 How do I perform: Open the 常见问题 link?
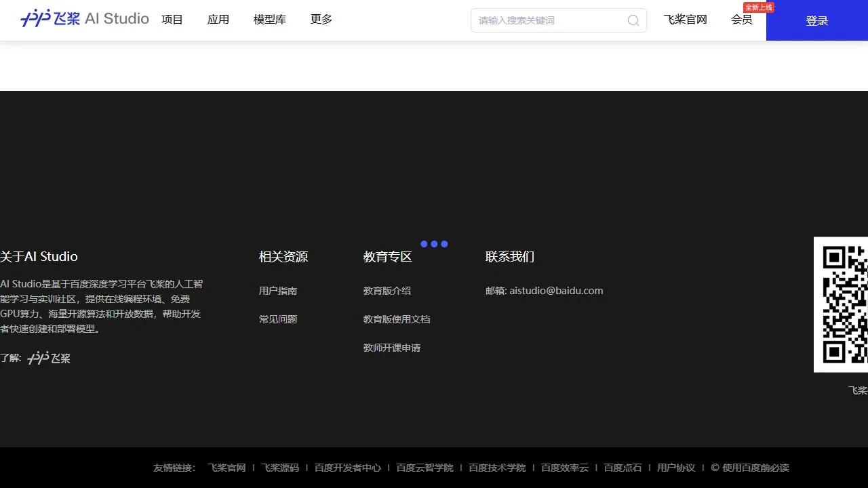click(278, 319)
